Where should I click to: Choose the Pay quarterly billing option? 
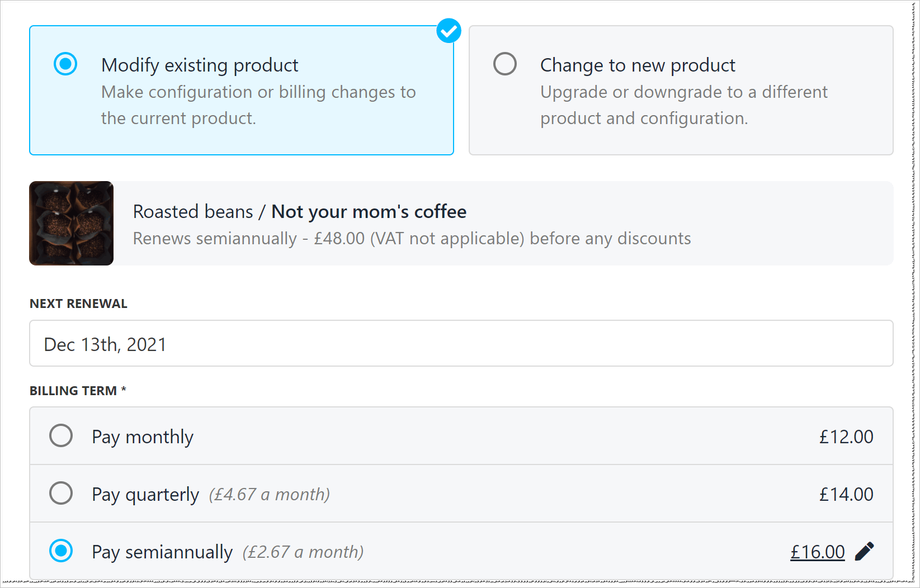[61, 493]
